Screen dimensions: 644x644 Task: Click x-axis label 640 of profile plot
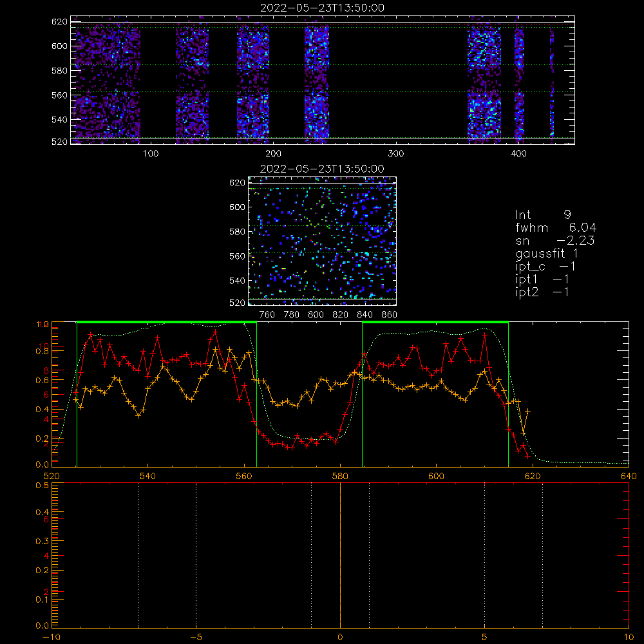click(x=629, y=477)
